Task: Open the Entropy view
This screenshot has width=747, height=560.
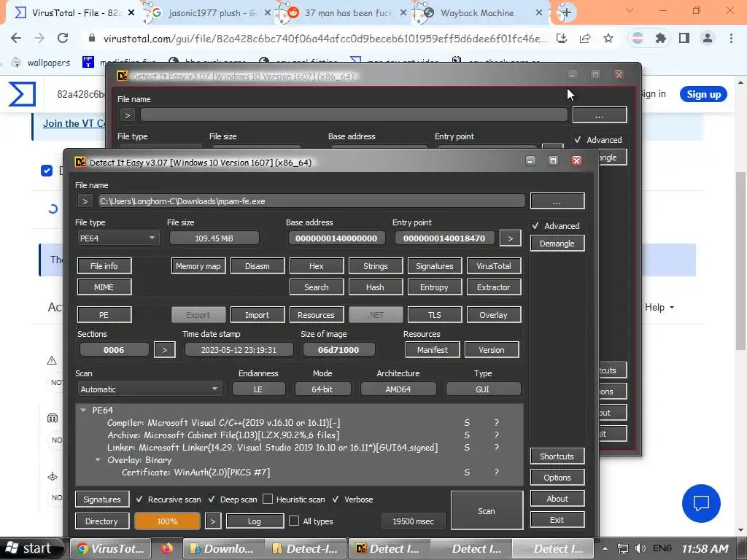Action: (x=434, y=287)
